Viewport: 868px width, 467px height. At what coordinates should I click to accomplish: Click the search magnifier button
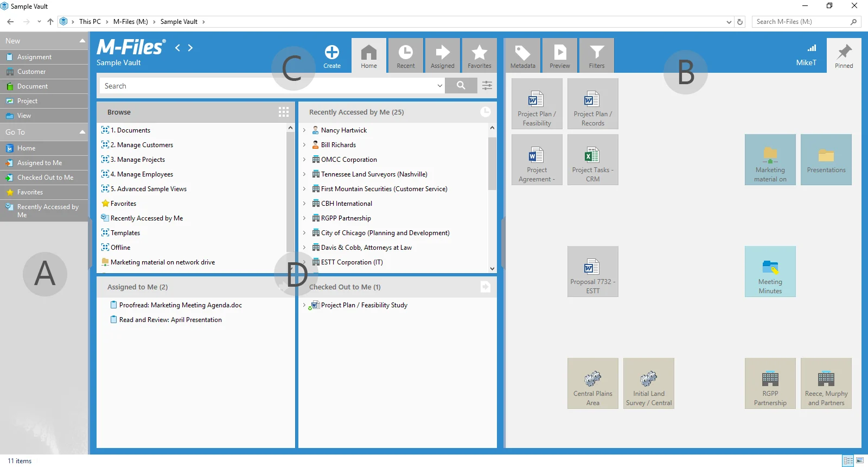[x=461, y=85]
